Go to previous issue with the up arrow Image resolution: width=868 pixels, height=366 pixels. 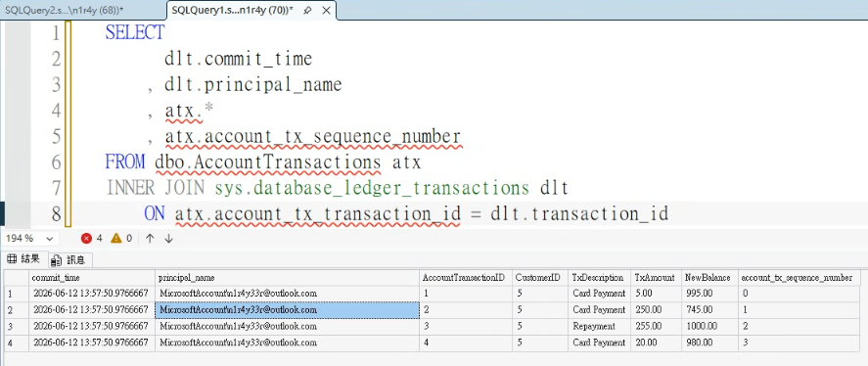150,239
